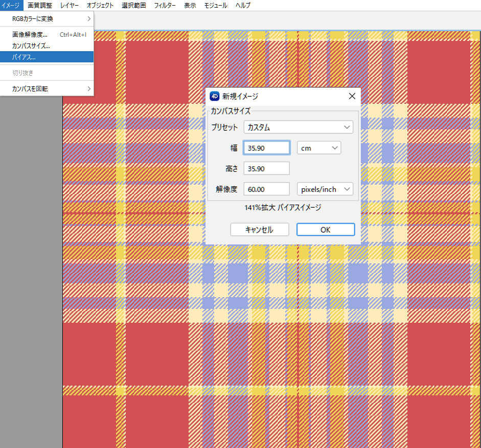
Task: Click the 高さ height input field
Action: pos(266,168)
